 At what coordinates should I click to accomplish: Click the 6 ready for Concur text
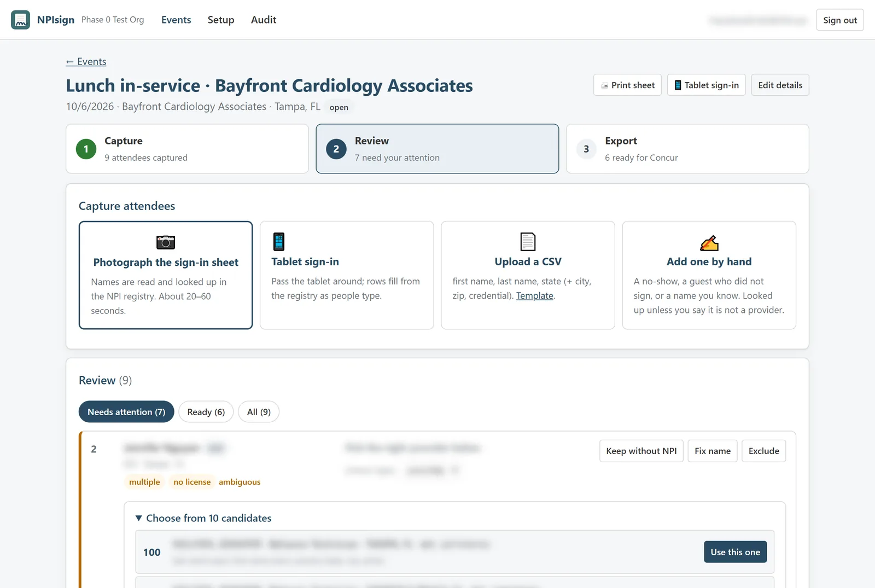click(x=641, y=158)
